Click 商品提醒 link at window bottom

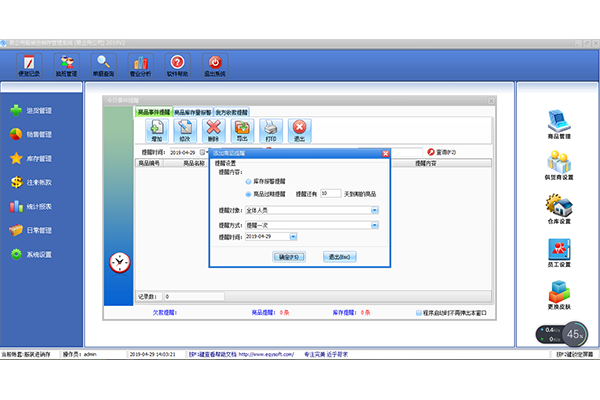pos(263,313)
